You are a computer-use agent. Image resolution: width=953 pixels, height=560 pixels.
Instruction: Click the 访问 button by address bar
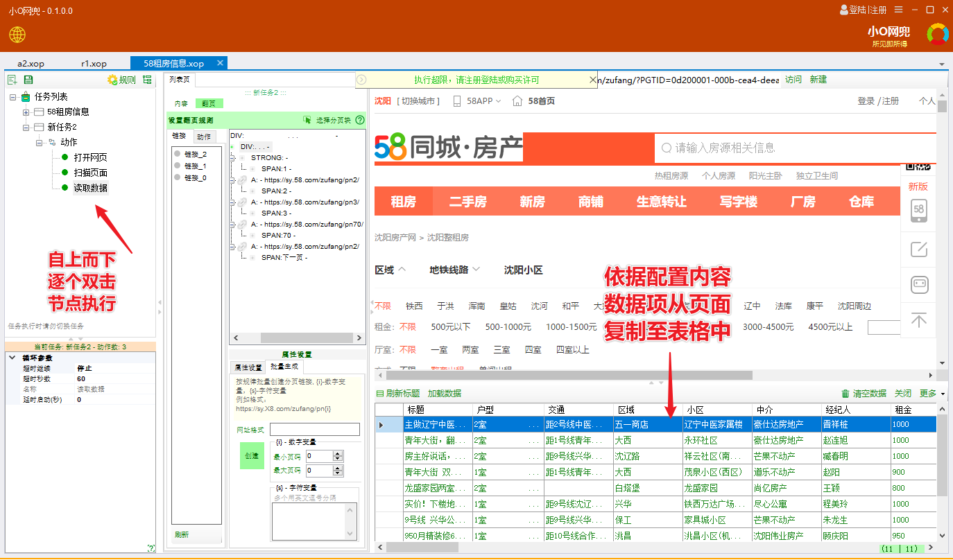click(x=793, y=80)
